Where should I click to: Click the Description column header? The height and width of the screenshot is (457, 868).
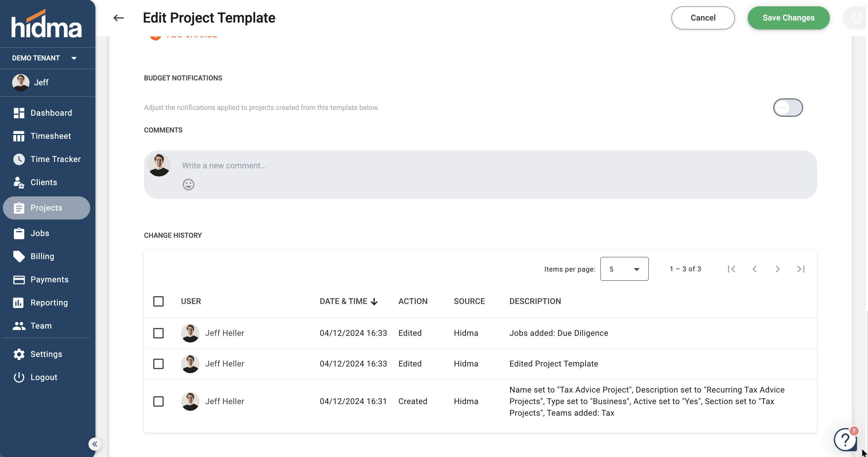coord(535,301)
